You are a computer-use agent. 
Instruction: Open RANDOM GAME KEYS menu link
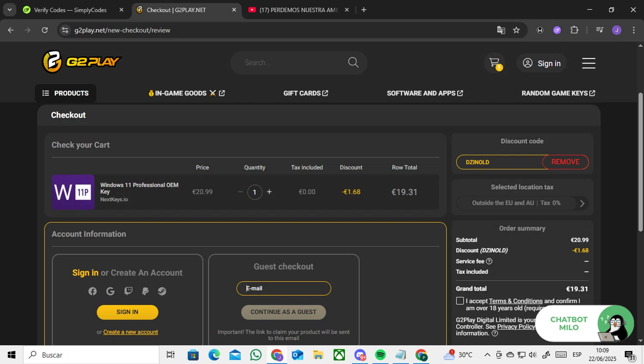558,93
